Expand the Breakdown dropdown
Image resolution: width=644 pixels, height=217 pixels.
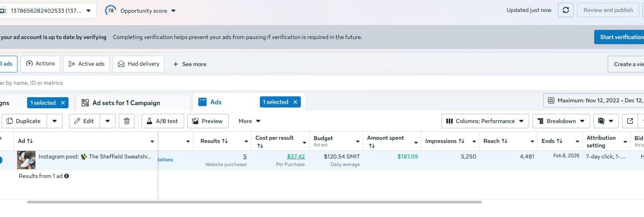[561, 121]
